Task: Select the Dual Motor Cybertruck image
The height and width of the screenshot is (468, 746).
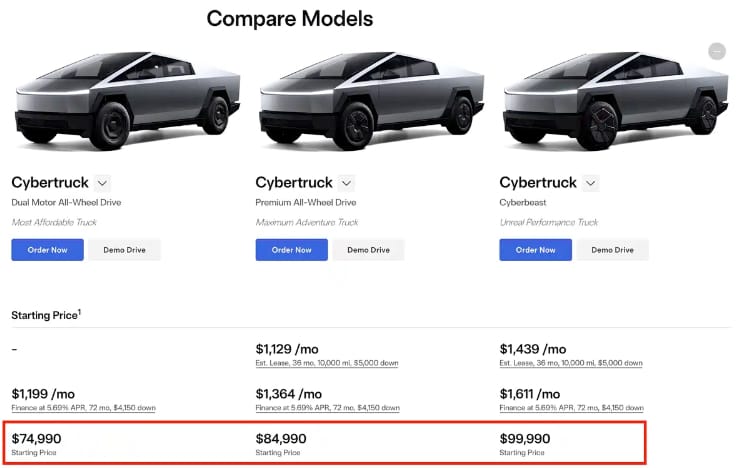Action: (x=128, y=100)
